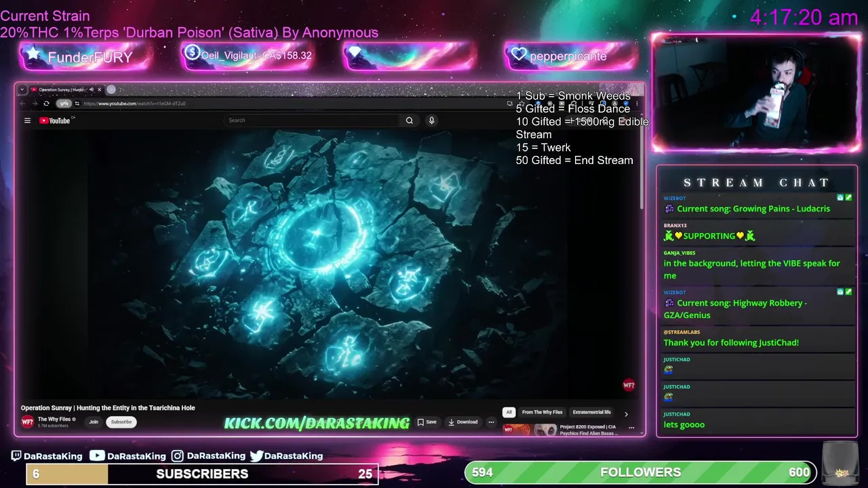Click 'Thank you for following JustiChad!' message
Screen dimensions: 868x488
731,343
